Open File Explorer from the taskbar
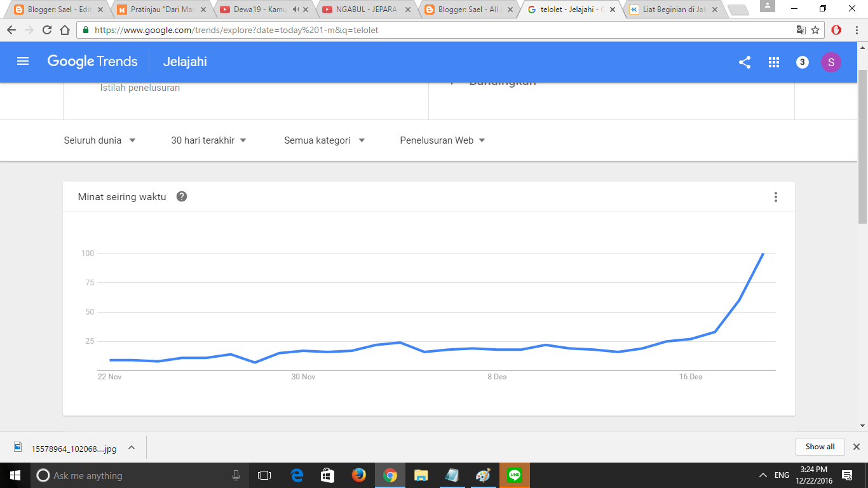868x488 pixels. [421, 475]
